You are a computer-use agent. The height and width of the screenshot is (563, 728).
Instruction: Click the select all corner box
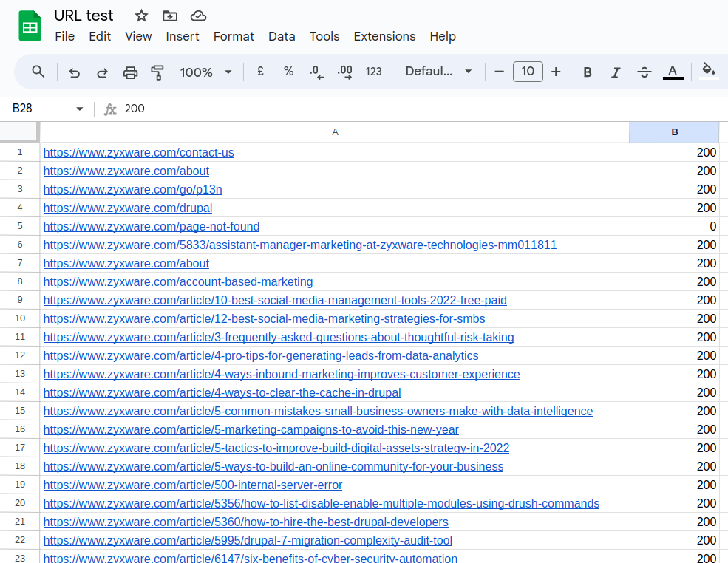click(19, 132)
